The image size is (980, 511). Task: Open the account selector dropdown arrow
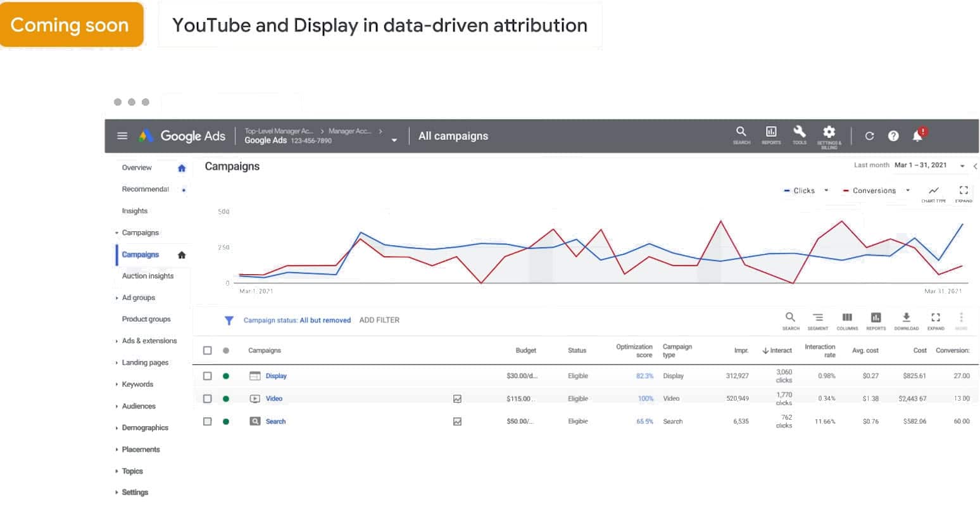tap(394, 141)
